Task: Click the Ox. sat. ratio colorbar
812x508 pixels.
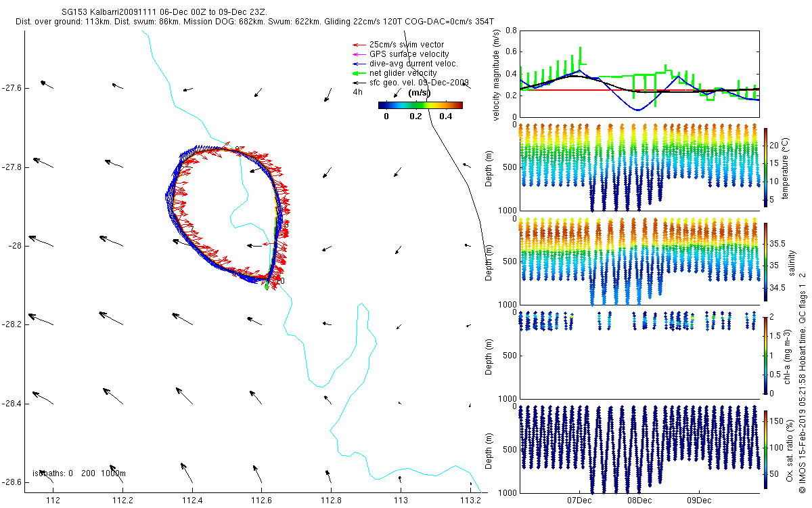Action: point(766,450)
